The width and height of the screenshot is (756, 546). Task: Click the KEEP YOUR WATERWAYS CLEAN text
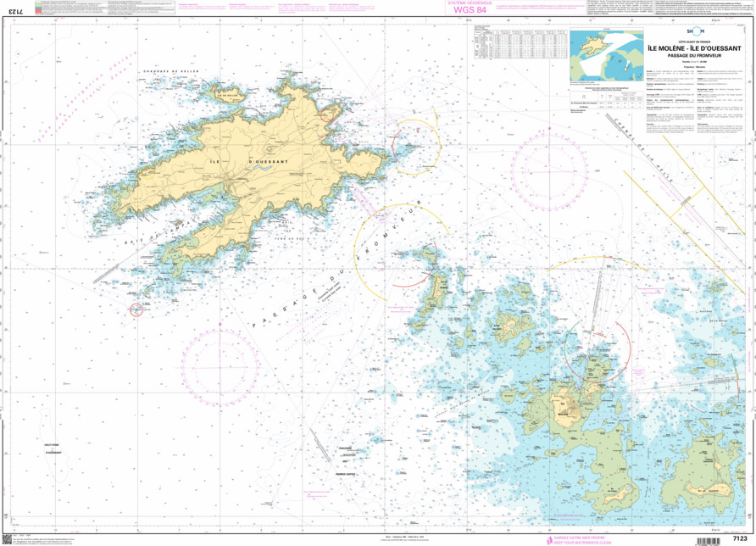click(x=583, y=543)
